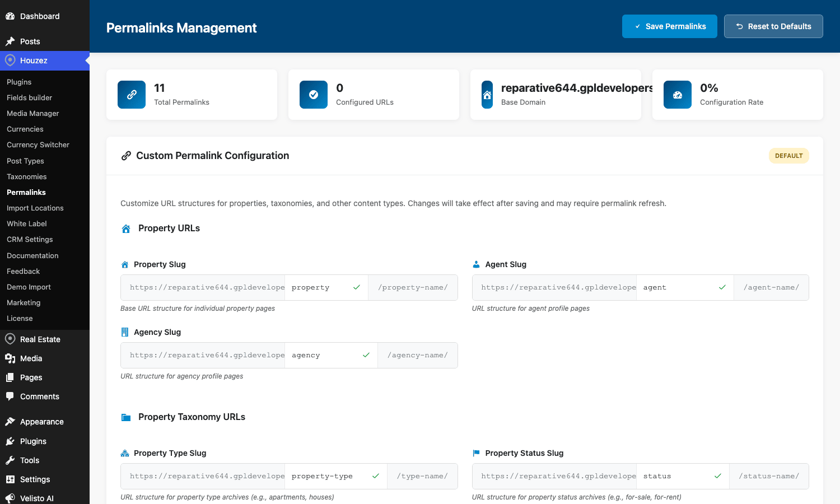Click the Settings sliders icon

[10, 479]
